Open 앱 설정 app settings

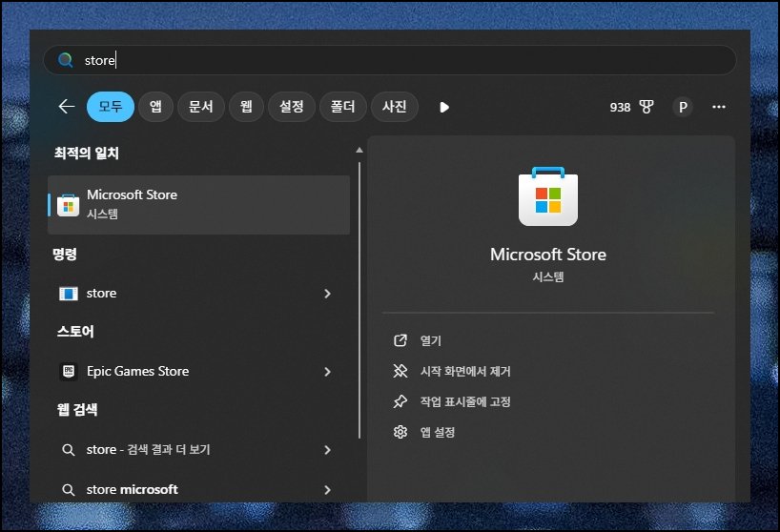tap(438, 432)
